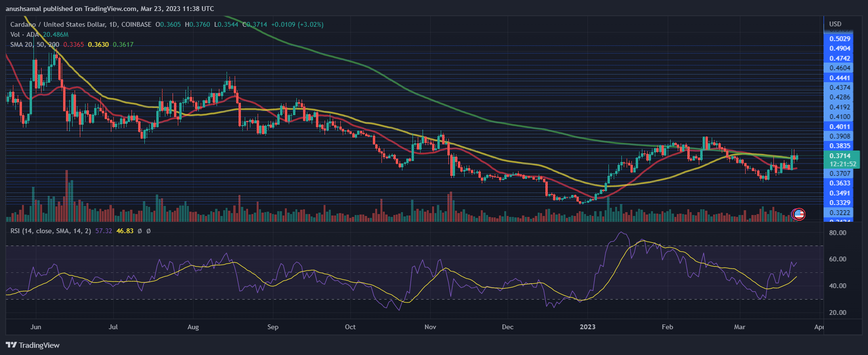Click the TradingView logo at bottom left
The image size is (868, 355).
33,345
